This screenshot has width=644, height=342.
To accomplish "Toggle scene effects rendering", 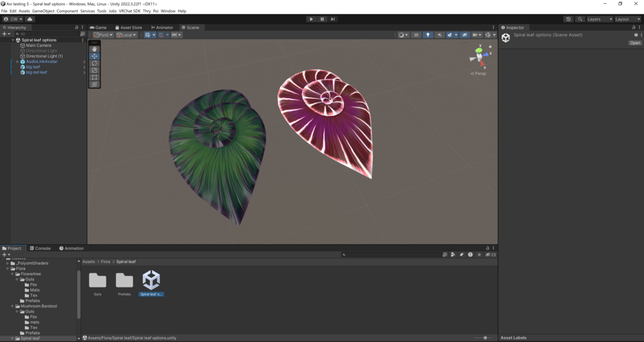I will point(450,35).
